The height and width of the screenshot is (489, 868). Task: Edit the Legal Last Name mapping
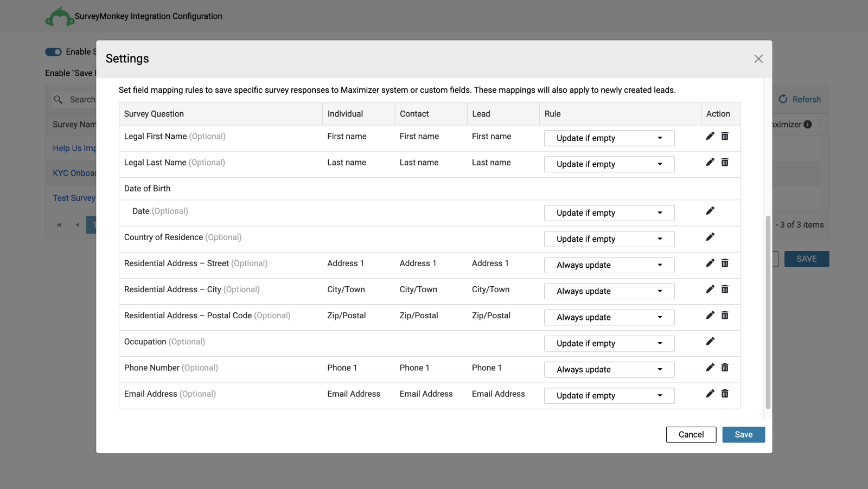tap(710, 162)
